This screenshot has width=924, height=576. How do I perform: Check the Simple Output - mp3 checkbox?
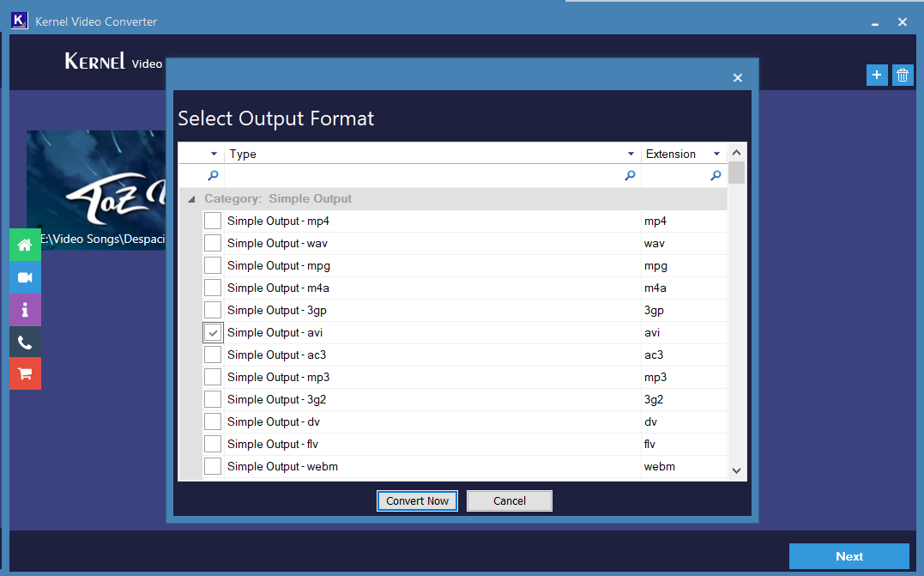tap(213, 378)
